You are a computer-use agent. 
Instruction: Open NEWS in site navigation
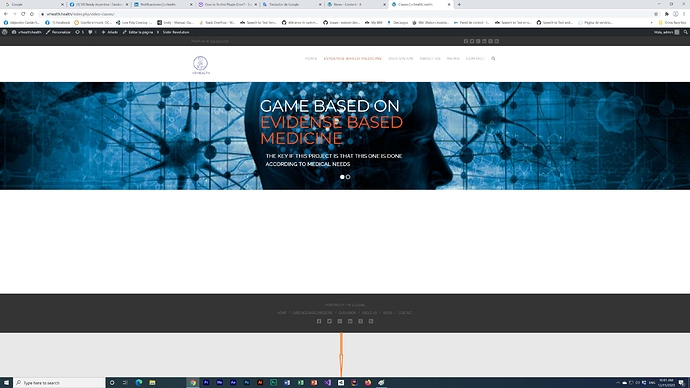point(453,59)
